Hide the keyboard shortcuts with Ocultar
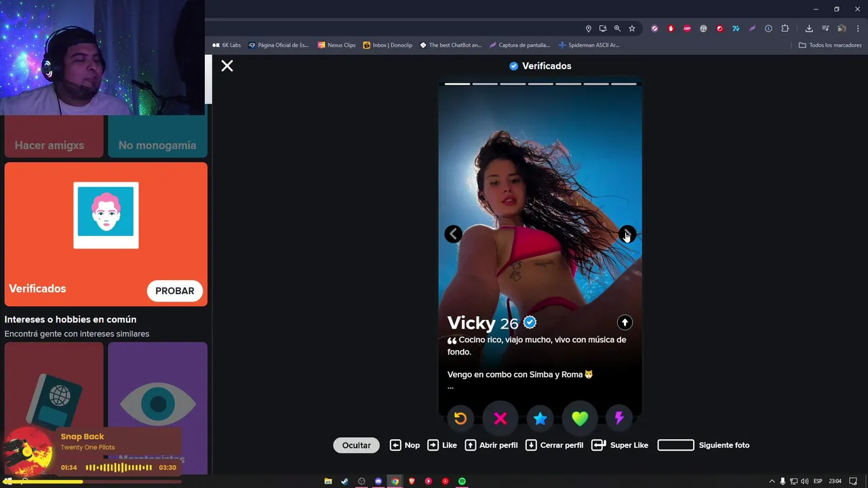The width and height of the screenshot is (868, 488). 356,445
